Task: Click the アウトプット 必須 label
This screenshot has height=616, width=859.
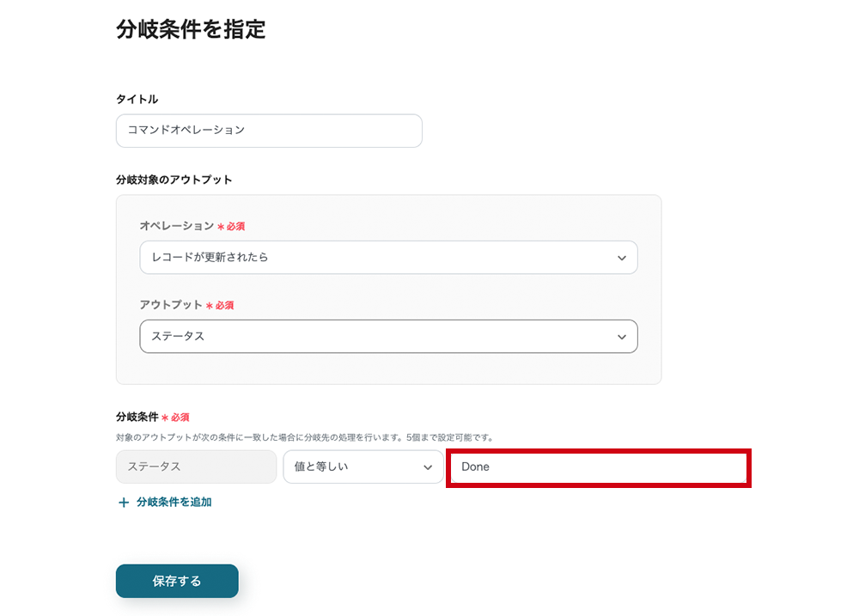Action: (186, 305)
